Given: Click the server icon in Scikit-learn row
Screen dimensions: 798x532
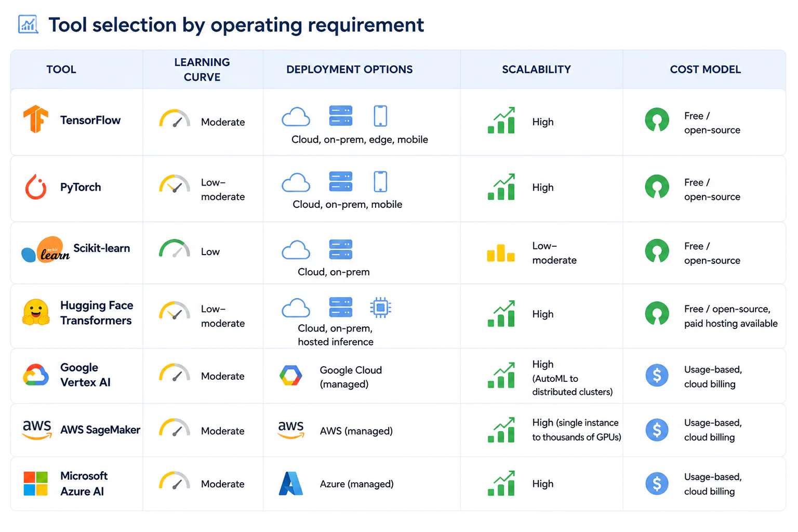Looking at the screenshot, I should click(x=341, y=249).
